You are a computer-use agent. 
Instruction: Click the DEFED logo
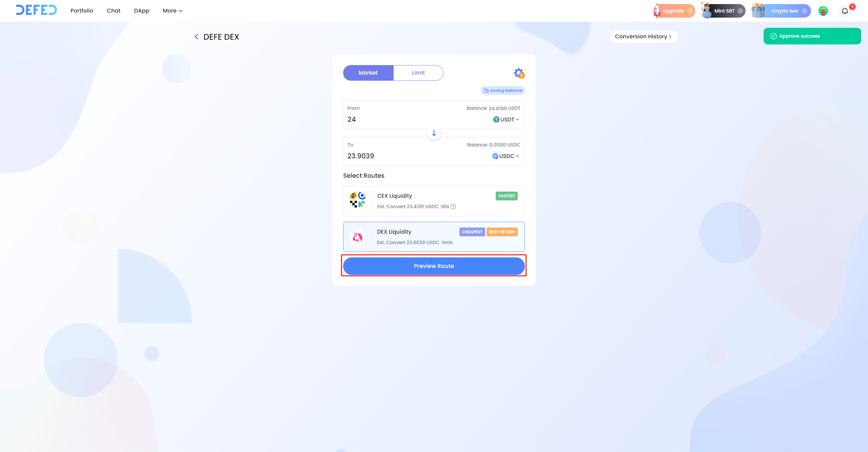[x=37, y=10]
